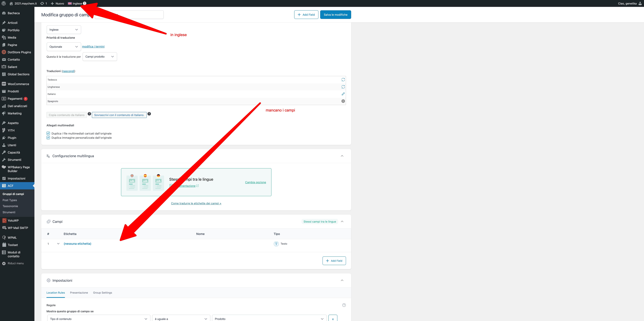Open the Inglese language switcher in admin bar
The height and width of the screenshot is (321, 644).
pos(75,4)
